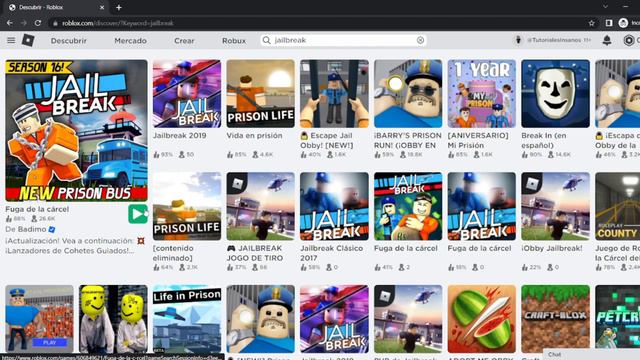Viewport: 640px width, 360px height.
Task: Click the verified badge next to Badimo
Action: 52,229
